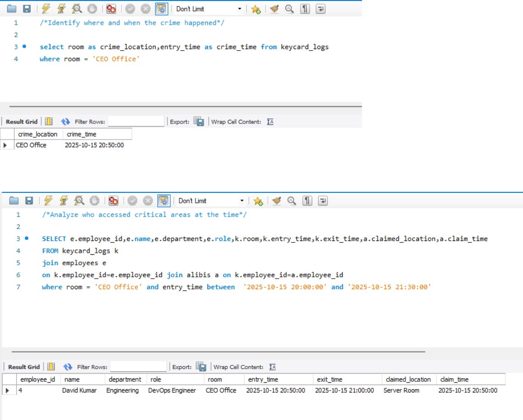Viewport: 523px width, 420px height.
Task: Sort by claimed_location column header
Action: 409,379
